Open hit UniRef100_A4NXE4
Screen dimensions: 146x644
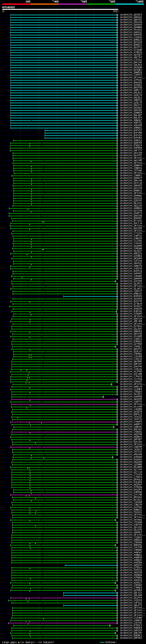pos(131,628)
